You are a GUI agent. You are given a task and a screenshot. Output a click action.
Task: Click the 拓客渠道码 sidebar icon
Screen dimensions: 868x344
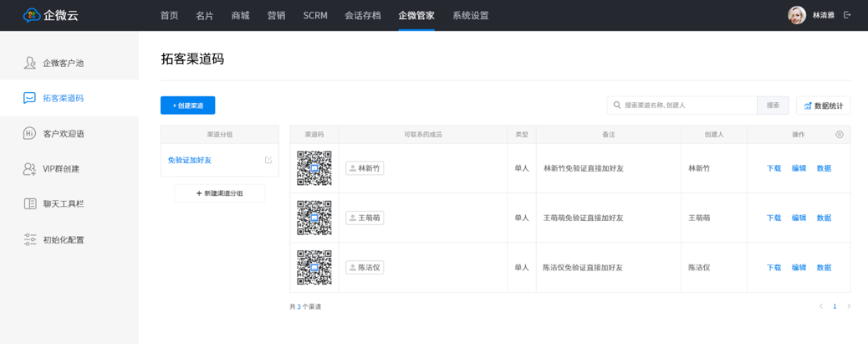(x=30, y=98)
